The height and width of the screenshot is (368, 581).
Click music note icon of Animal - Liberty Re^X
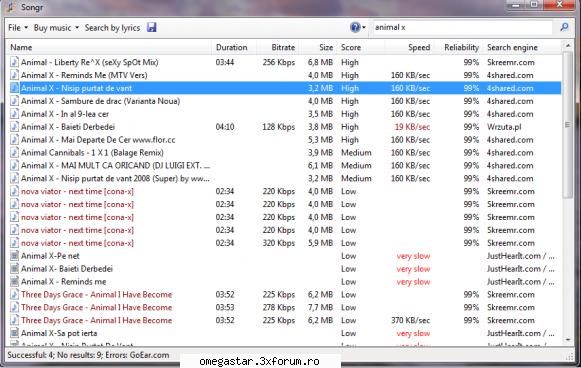(14, 62)
